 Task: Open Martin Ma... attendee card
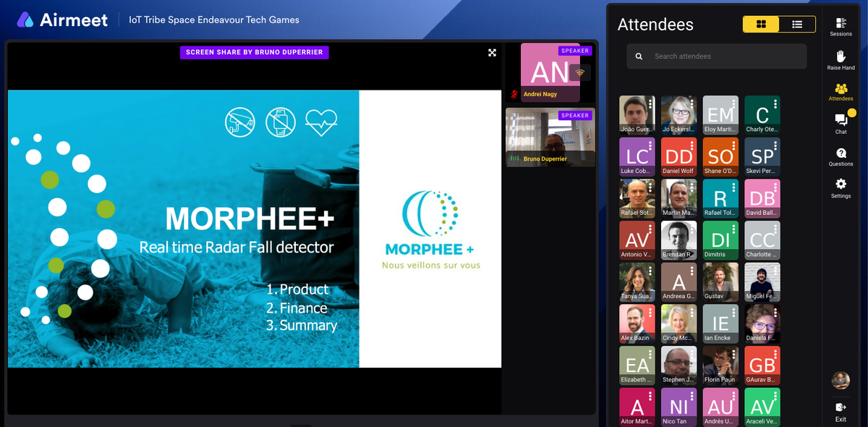click(x=679, y=198)
